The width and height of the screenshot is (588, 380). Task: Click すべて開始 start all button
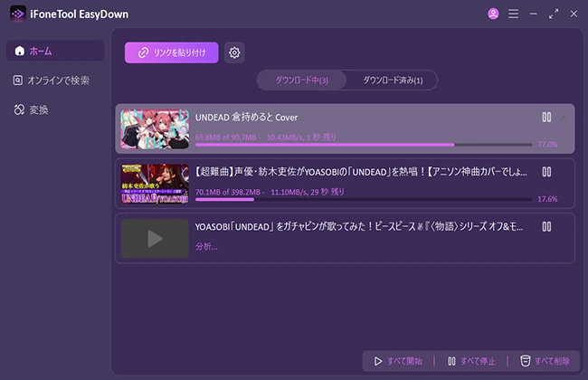pyautogui.click(x=398, y=361)
